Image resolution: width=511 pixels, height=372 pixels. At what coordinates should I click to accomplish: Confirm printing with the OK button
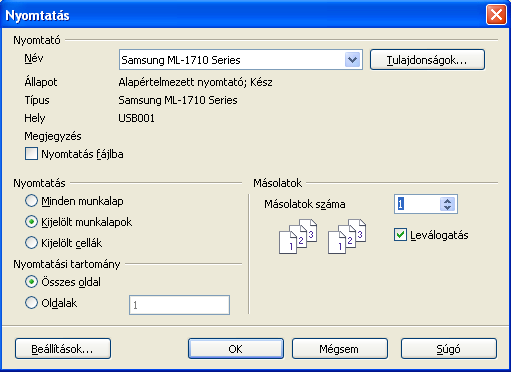[x=236, y=349]
